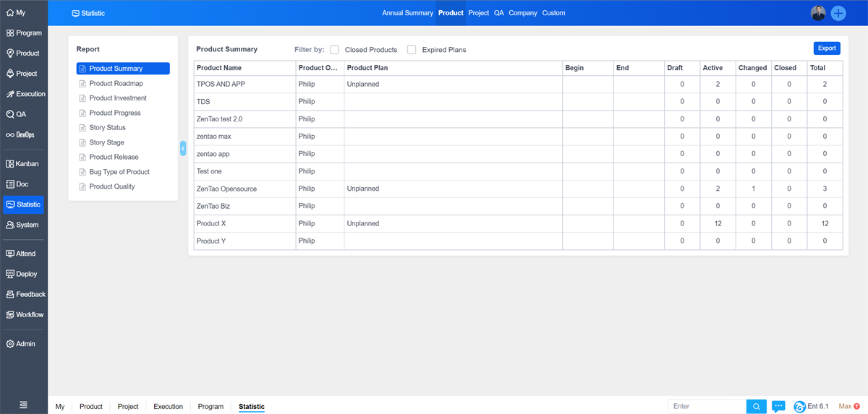Click the search Enter input field

pyautogui.click(x=707, y=407)
